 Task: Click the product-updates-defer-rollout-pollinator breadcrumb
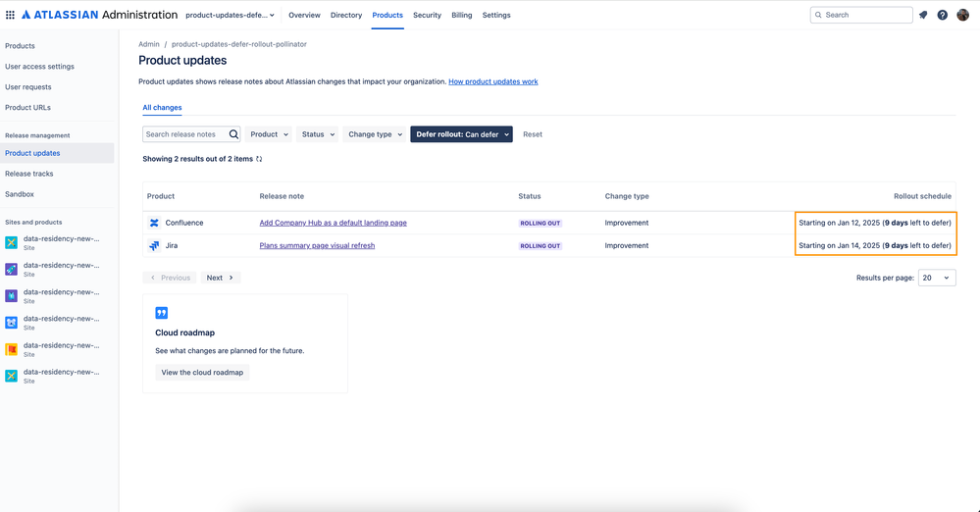(x=238, y=44)
